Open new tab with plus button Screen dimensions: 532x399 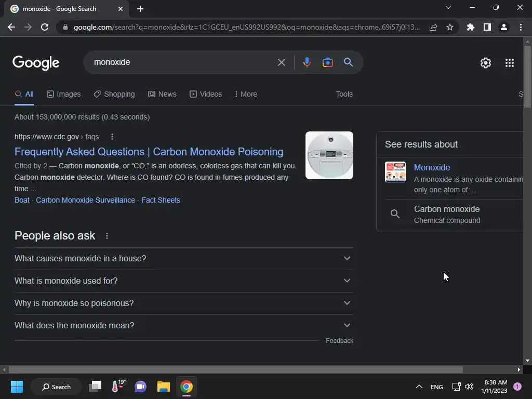140,9
